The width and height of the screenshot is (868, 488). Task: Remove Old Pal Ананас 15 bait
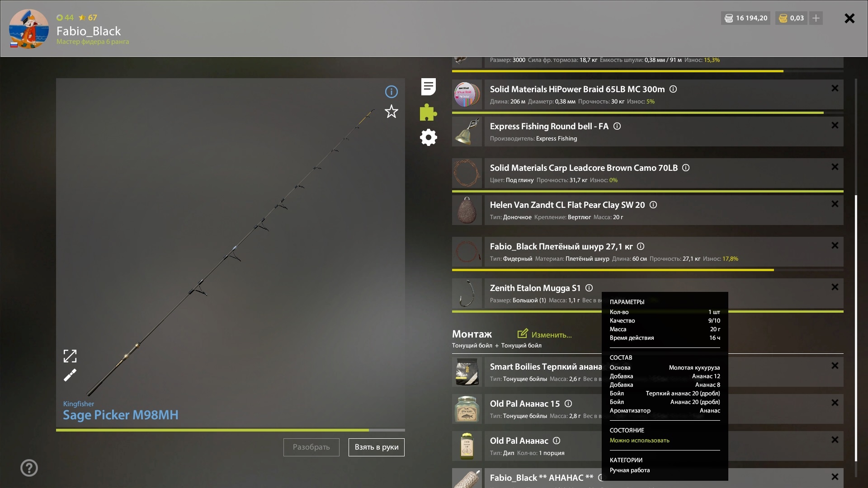tap(835, 403)
